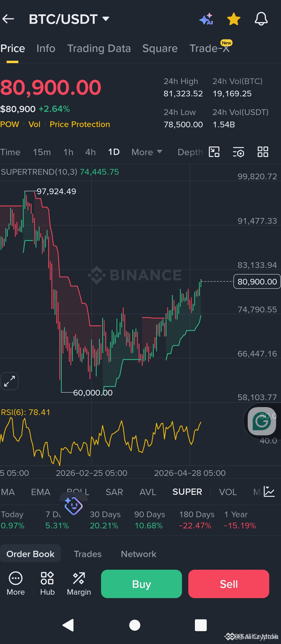Select the MA indicator
This screenshot has height=644, width=281.
point(8,492)
